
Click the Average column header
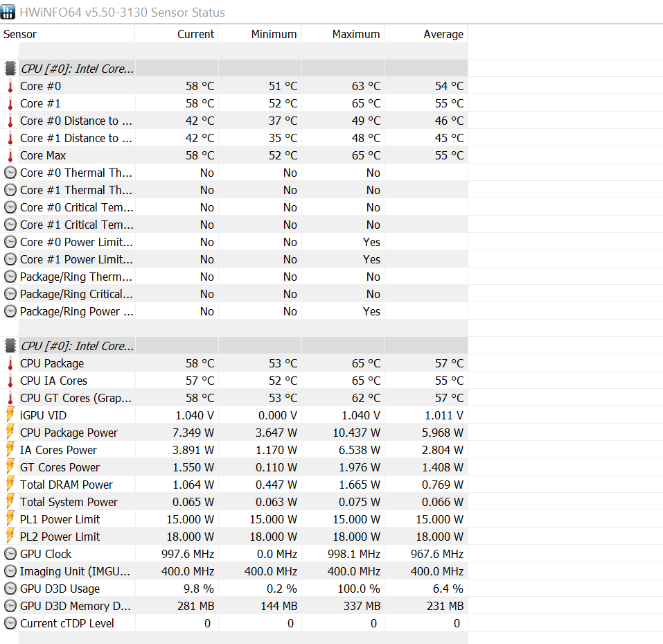426,34
